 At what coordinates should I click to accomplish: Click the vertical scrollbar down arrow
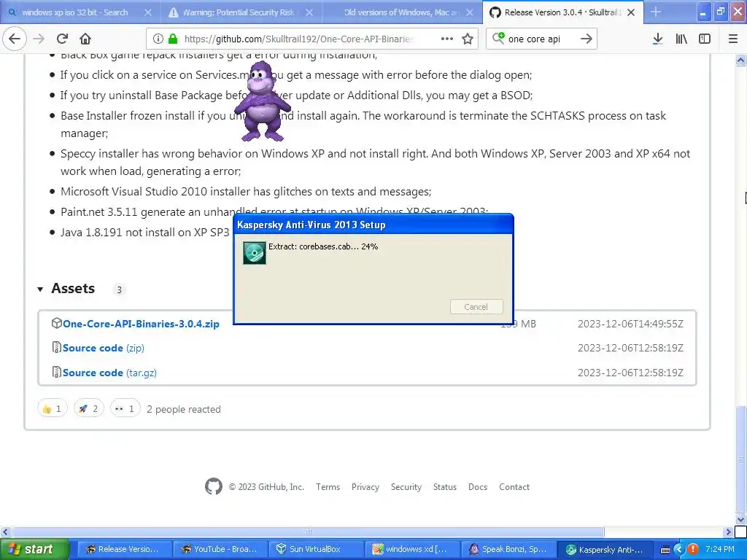click(740, 519)
